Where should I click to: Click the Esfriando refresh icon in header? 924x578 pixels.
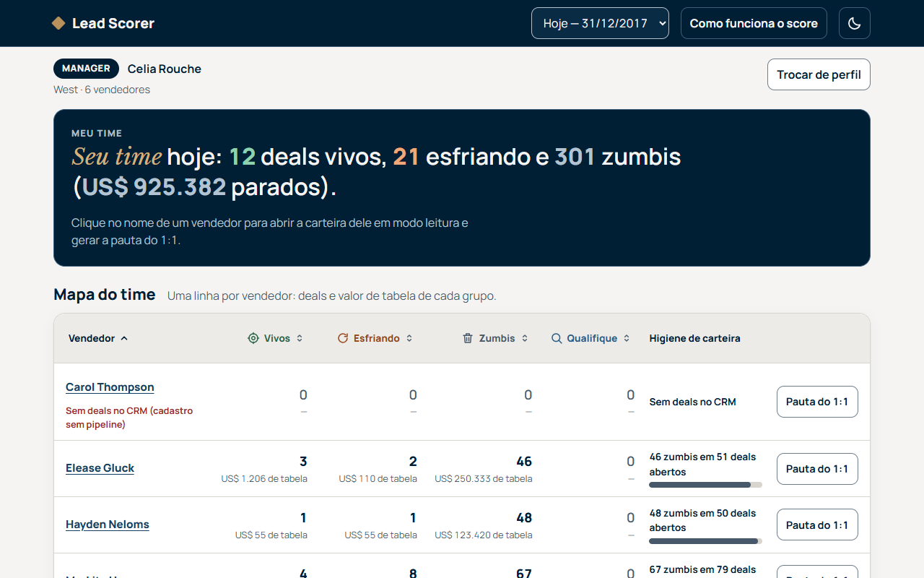pos(343,338)
